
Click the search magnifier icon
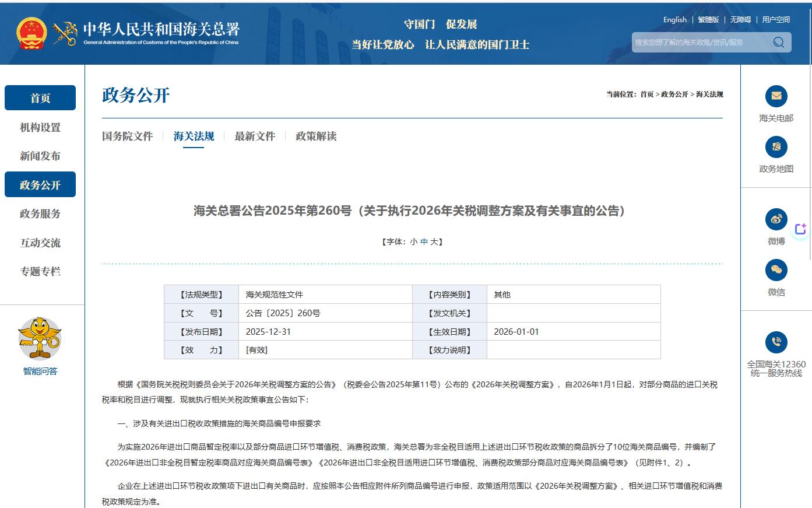point(778,42)
